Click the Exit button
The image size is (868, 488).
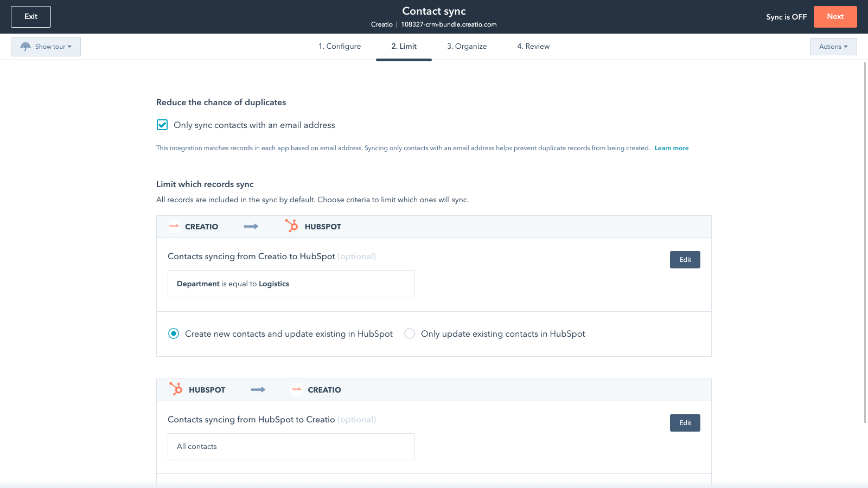click(x=31, y=17)
